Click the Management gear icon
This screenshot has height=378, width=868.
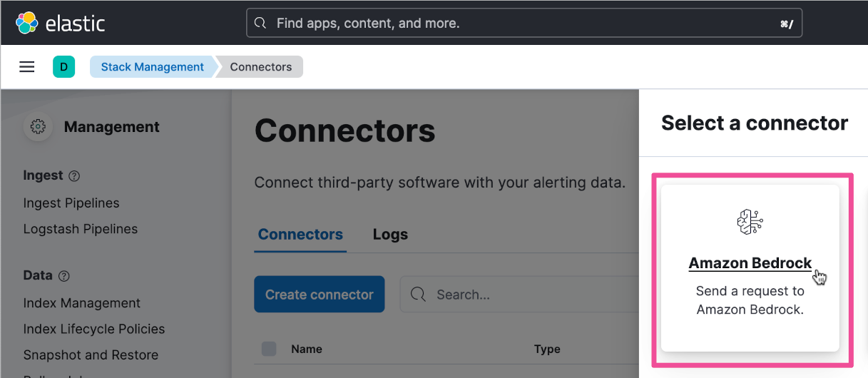tap(38, 127)
